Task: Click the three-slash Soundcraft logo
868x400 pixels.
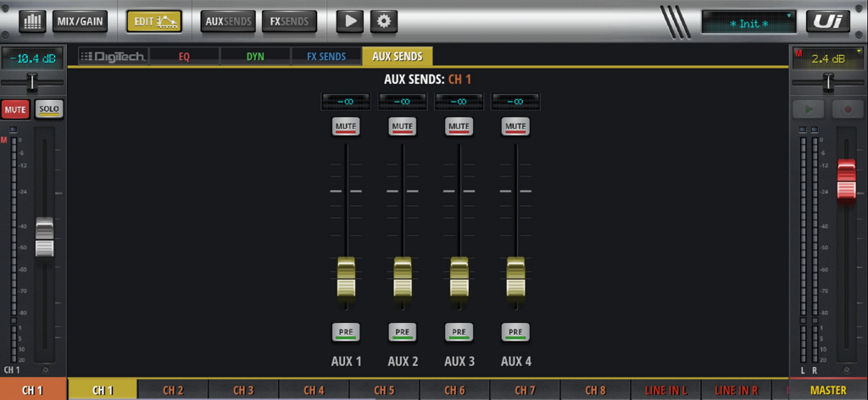Action: click(676, 22)
